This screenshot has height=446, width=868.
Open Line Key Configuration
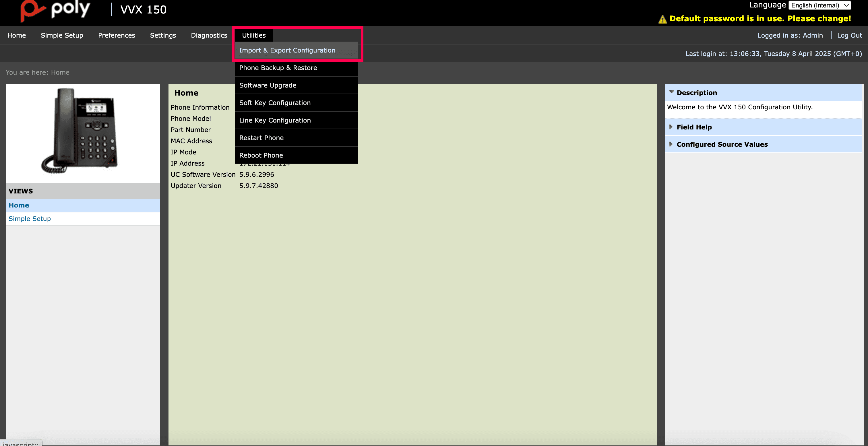[275, 120]
